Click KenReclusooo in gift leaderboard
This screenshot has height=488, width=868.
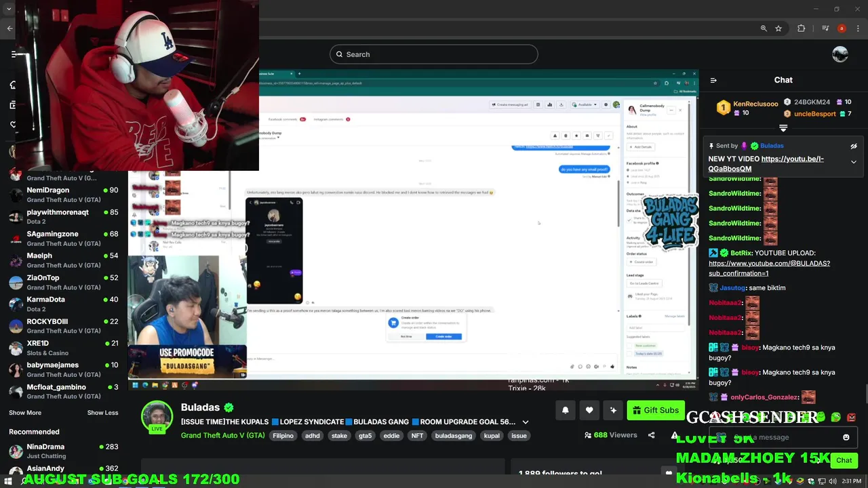[x=755, y=104]
